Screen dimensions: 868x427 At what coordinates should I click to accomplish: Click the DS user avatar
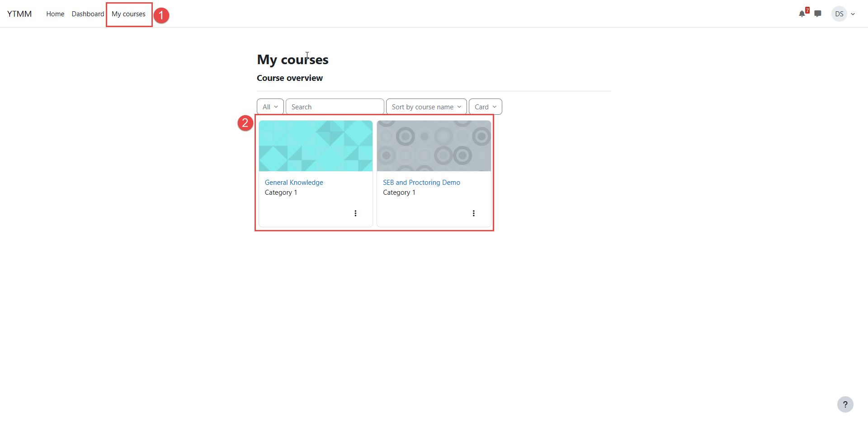[839, 14]
